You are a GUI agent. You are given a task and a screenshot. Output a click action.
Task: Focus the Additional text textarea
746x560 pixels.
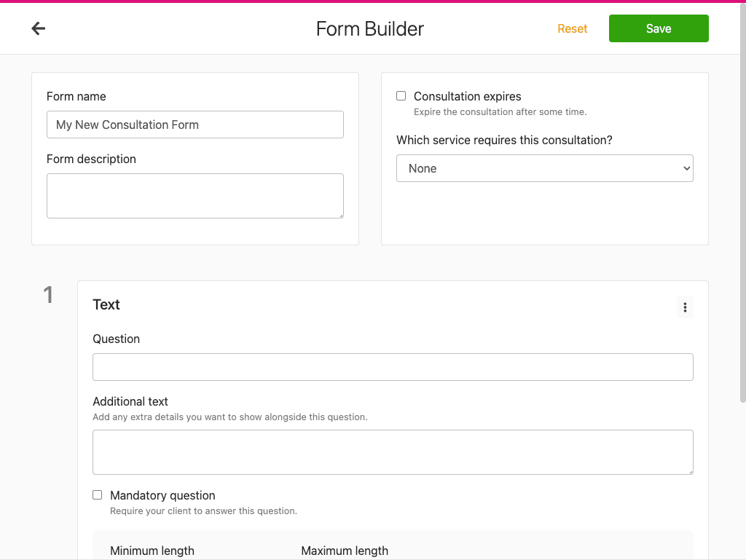pyautogui.click(x=393, y=452)
